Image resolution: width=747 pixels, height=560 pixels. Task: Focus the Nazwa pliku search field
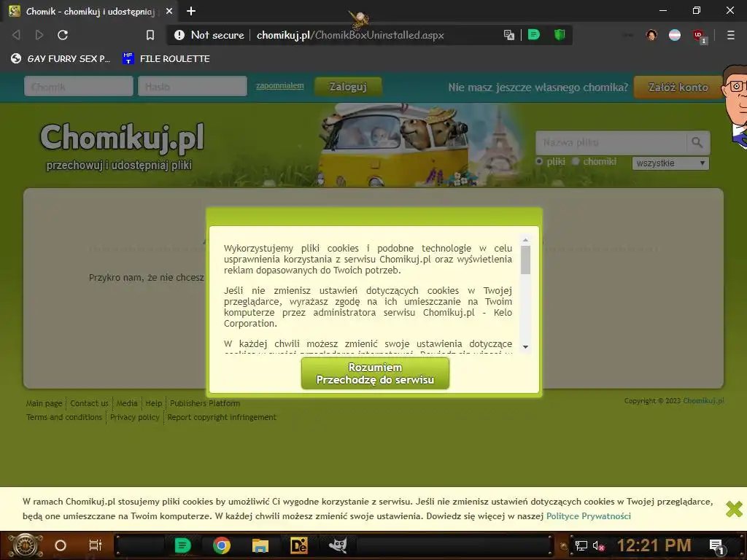(611, 142)
